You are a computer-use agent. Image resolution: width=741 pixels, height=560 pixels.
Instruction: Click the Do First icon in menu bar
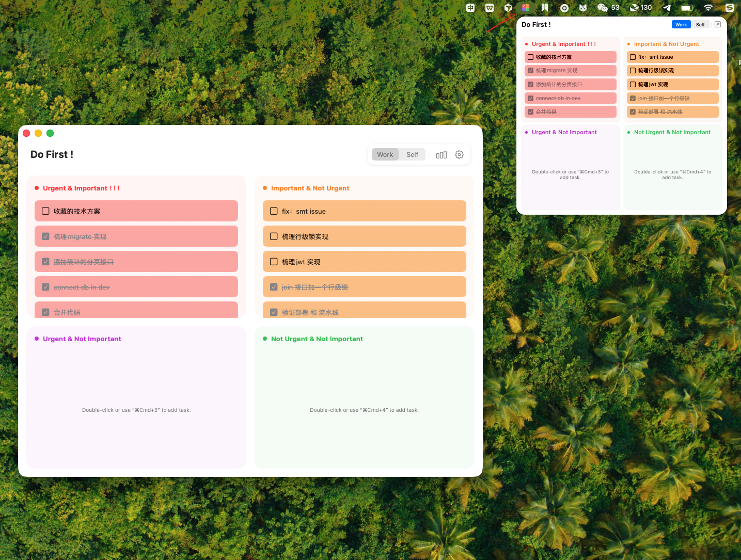tap(525, 8)
